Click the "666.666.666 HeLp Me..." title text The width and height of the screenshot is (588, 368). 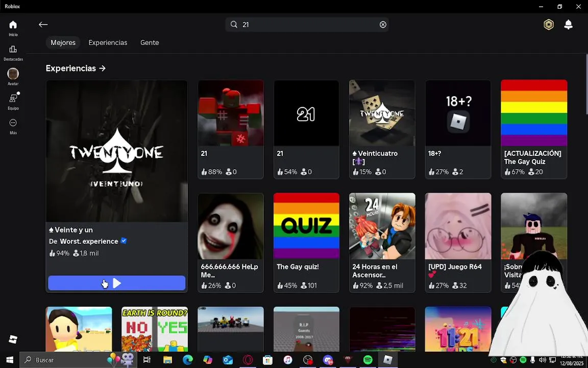[x=230, y=271]
